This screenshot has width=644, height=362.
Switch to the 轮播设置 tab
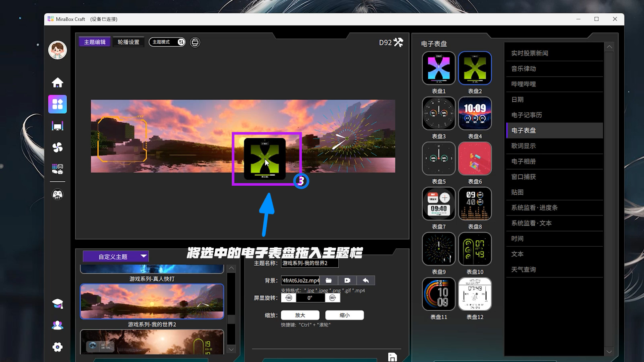(128, 42)
